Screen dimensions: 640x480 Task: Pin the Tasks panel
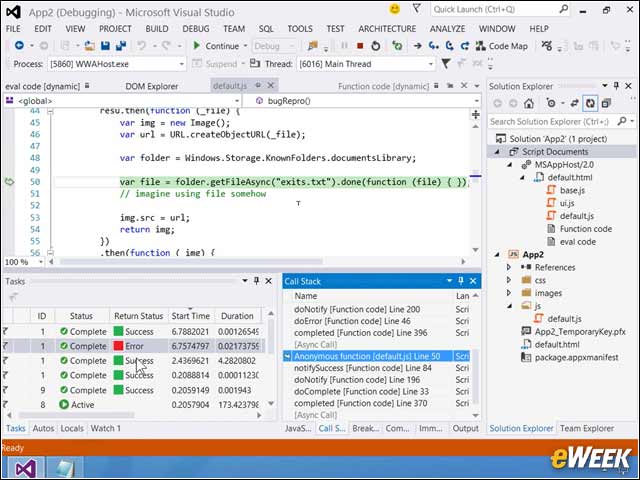[256, 281]
